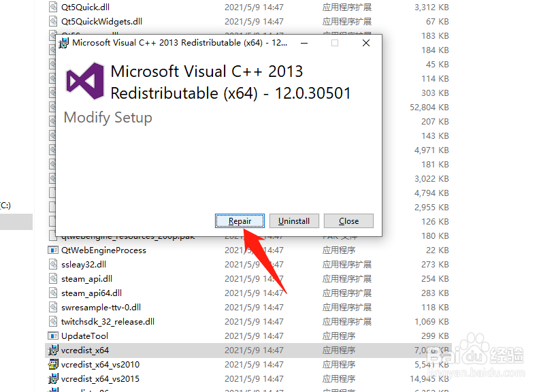Screen dimensions: 556x392
Task: Select the QtWebEngineProcess file name
Action: pos(103,250)
